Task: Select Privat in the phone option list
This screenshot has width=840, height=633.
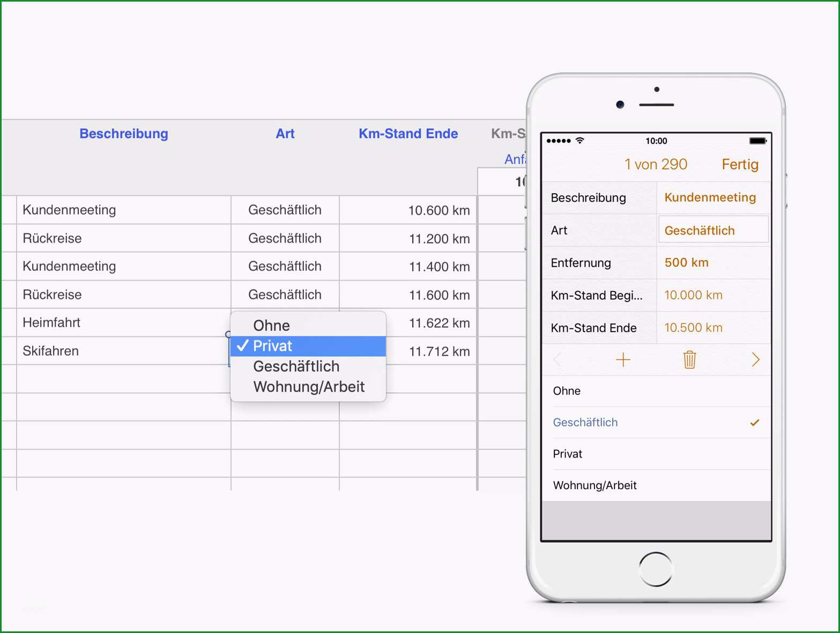Action: 657,454
